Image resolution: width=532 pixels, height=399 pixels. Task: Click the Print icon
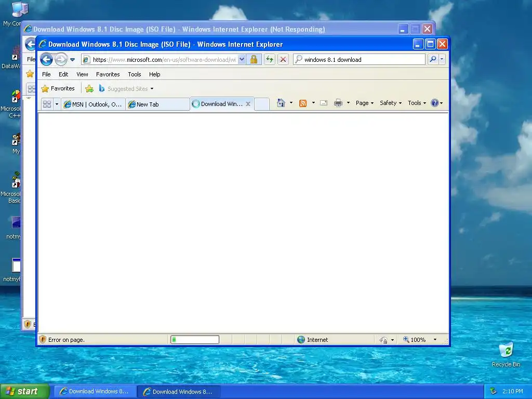338,103
